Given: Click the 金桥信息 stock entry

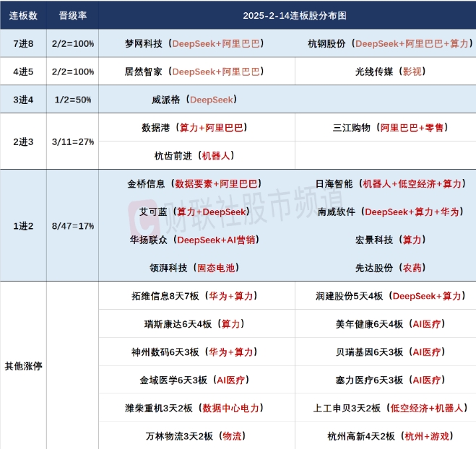Looking at the screenshot, I should click(x=194, y=184).
